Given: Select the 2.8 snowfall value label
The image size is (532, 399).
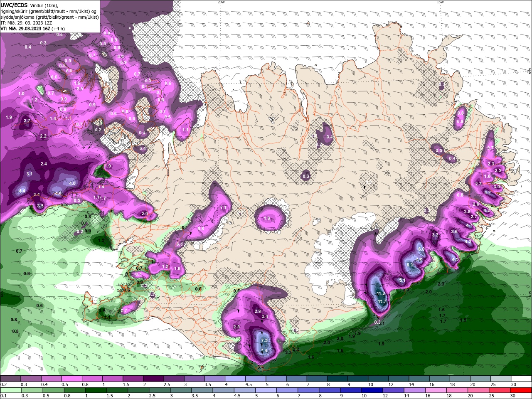Looking at the screenshot, I should pyautogui.click(x=467, y=212).
